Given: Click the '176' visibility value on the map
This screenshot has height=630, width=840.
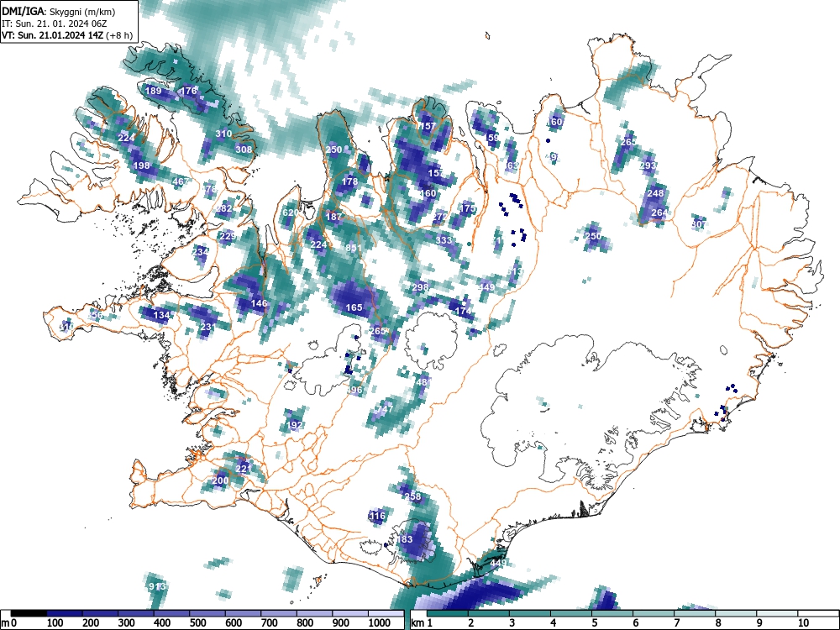Looking at the screenshot, I should 188,91.
